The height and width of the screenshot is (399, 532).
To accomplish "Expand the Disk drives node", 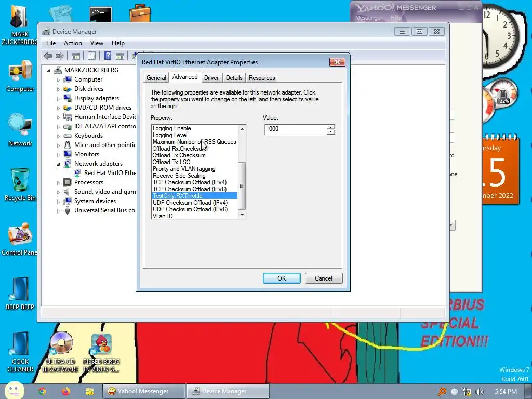I will click(58, 89).
